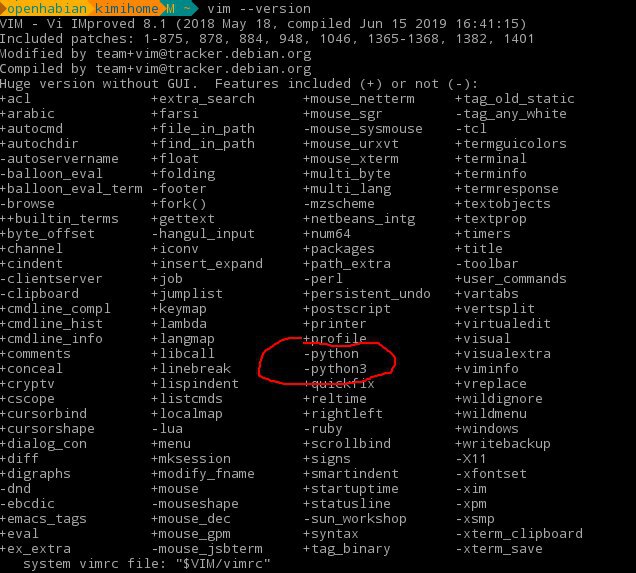This screenshot has height=573, width=636.
Task: Click the team+vim@tracker.debian.org Compiled by address
Action: [x=203, y=69]
